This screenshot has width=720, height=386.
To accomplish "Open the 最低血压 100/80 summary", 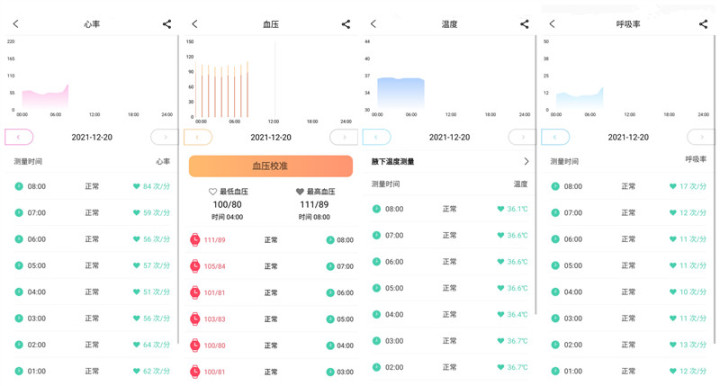I will [227, 204].
